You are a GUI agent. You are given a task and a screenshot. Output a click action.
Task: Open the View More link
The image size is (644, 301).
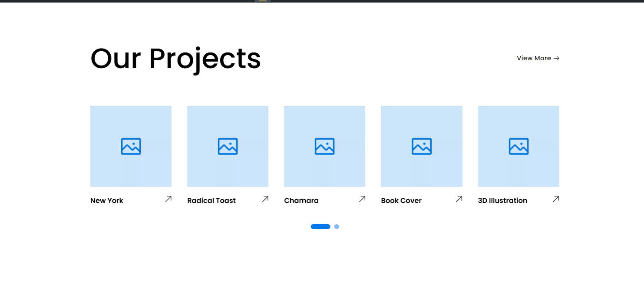point(534,58)
